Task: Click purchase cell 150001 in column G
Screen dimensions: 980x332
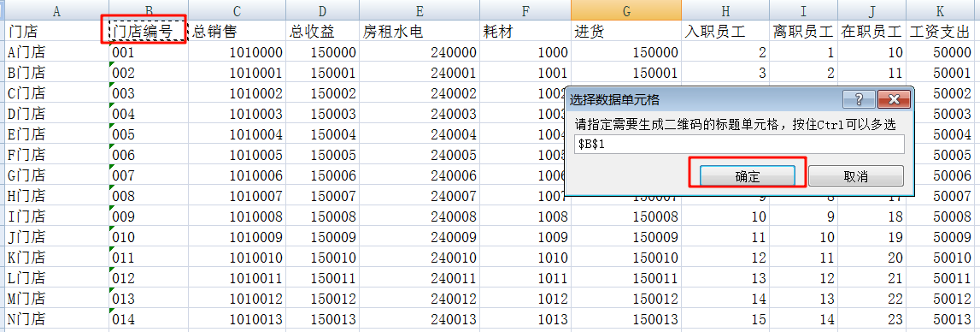Action: click(625, 73)
